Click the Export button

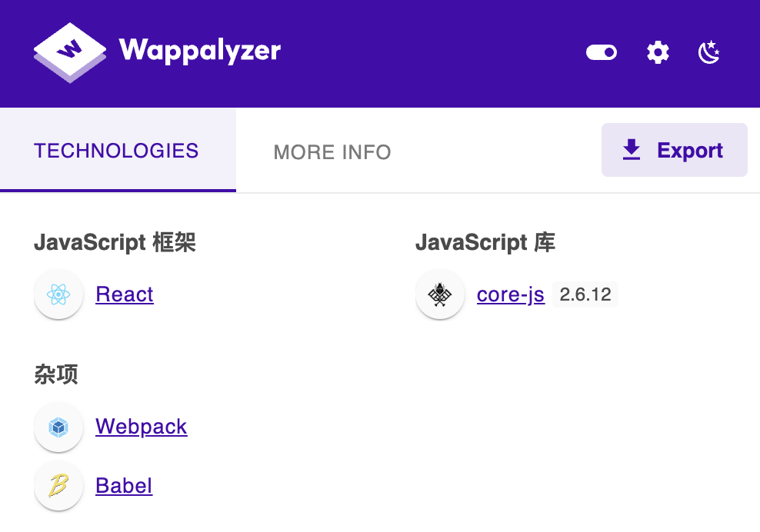[x=674, y=150]
